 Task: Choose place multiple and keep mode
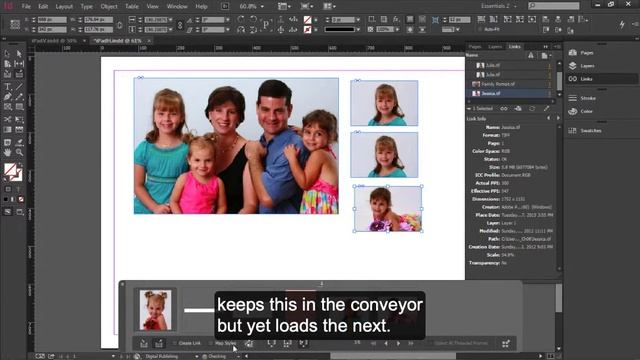tap(287, 343)
